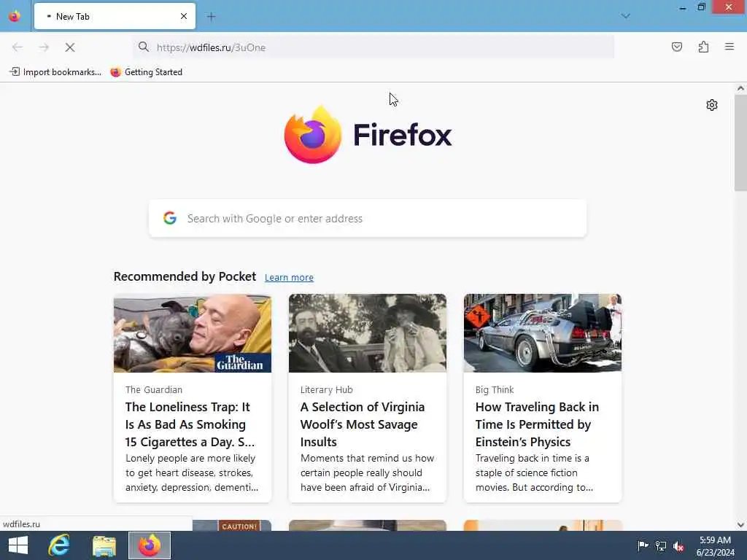Open the Extensions puzzle icon

703,47
